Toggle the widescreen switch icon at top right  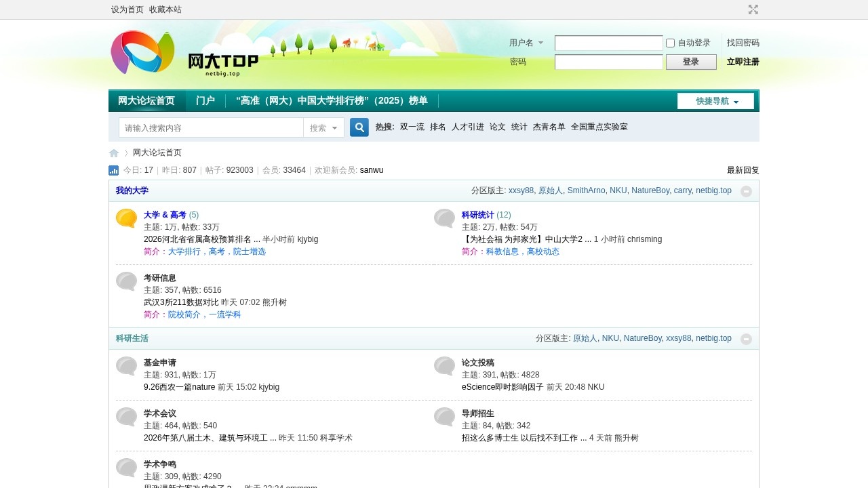tap(753, 9)
